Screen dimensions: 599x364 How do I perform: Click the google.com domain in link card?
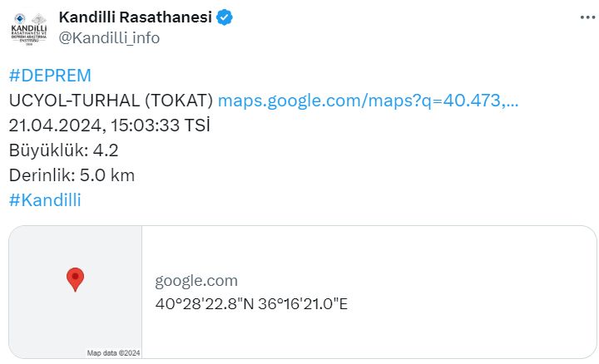(196, 281)
